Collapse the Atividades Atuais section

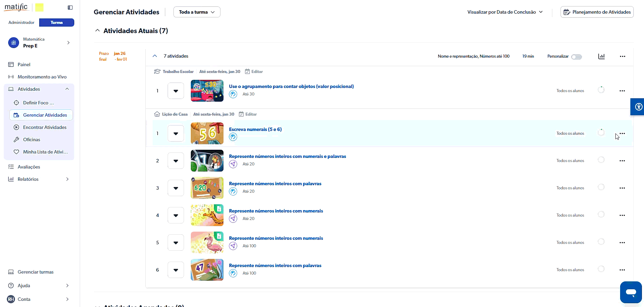[97, 31]
